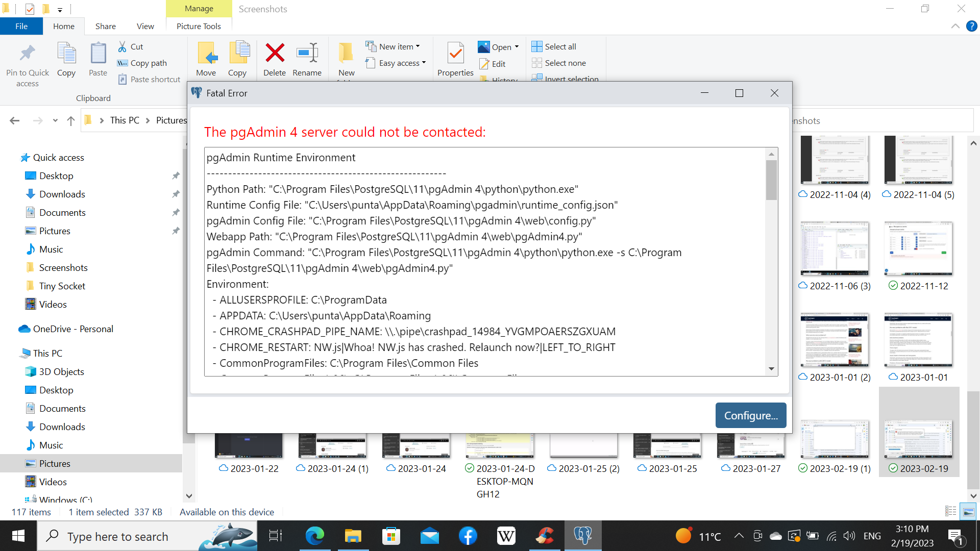
Task: Switch to large thumbnails view toggle
Action: 968,511
